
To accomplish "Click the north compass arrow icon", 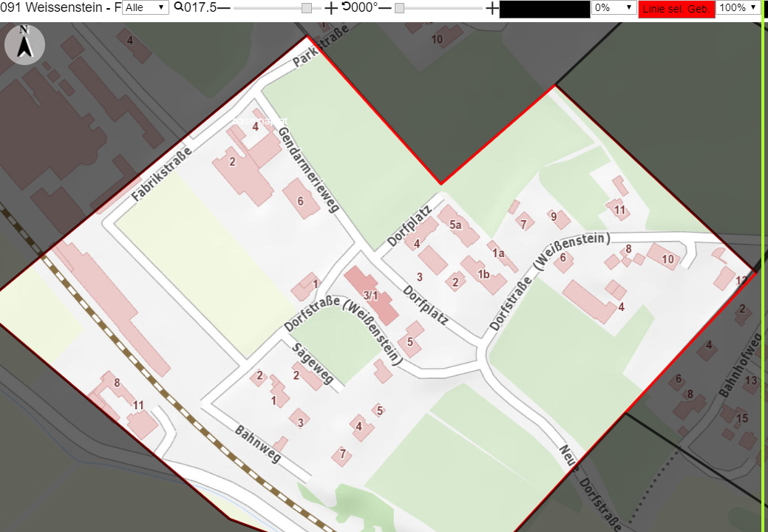I will tap(24, 44).
